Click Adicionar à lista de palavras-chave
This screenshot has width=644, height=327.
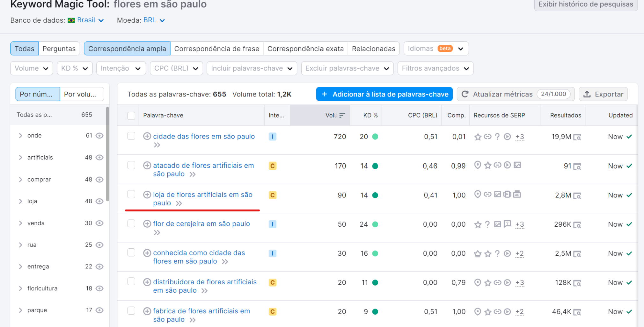384,94
